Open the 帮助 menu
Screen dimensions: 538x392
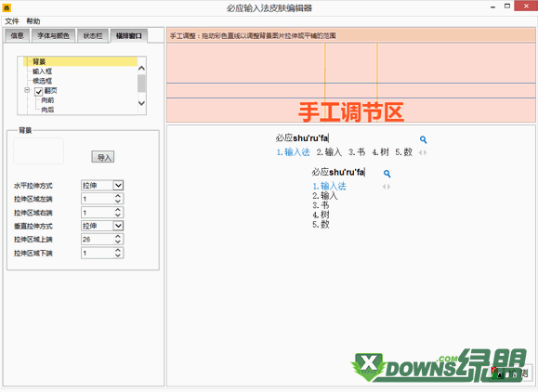coord(33,21)
